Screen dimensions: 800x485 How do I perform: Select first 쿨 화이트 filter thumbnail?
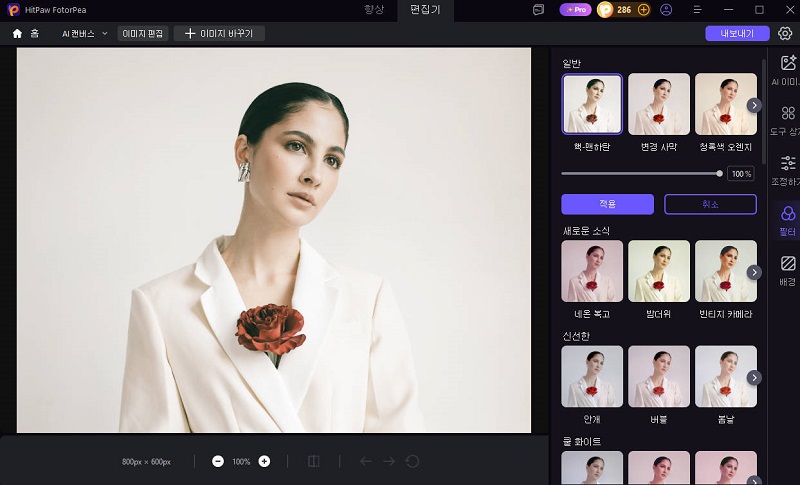click(592, 468)
